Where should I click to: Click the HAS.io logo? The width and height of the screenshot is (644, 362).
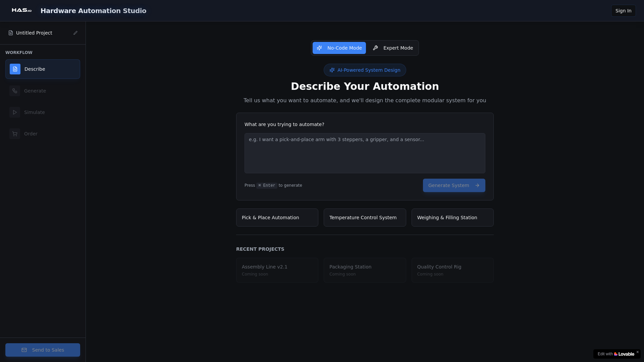[x=21, y=10]
